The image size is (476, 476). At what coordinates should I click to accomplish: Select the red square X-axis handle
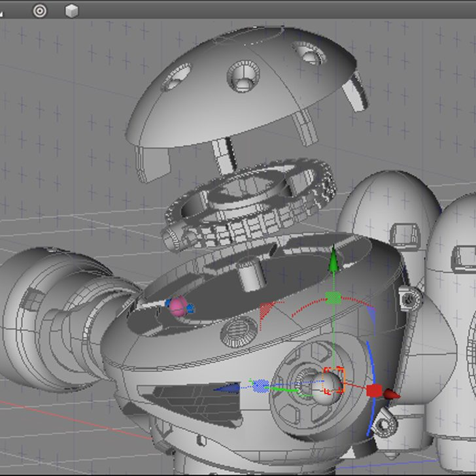tap(374, 390)
